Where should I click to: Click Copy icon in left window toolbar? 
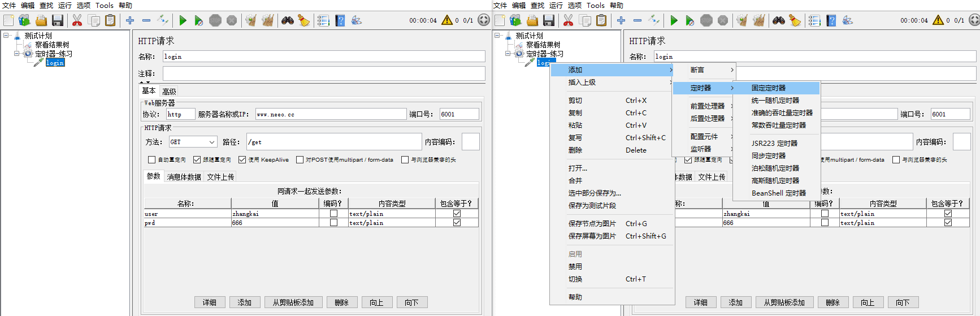(x=94, y=20)
